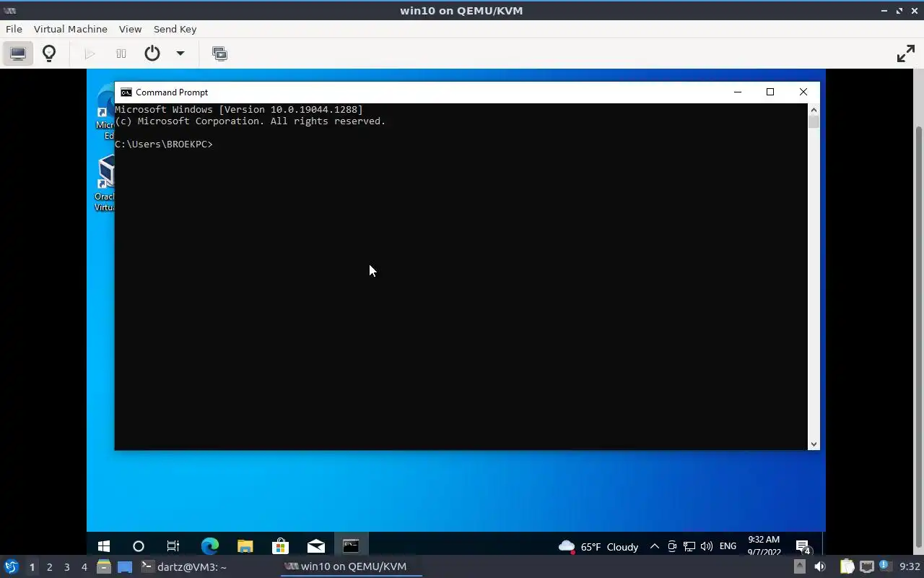Open the host update notification icon
The height and width of the screenshot is (578, 924).
pos(884,566)
